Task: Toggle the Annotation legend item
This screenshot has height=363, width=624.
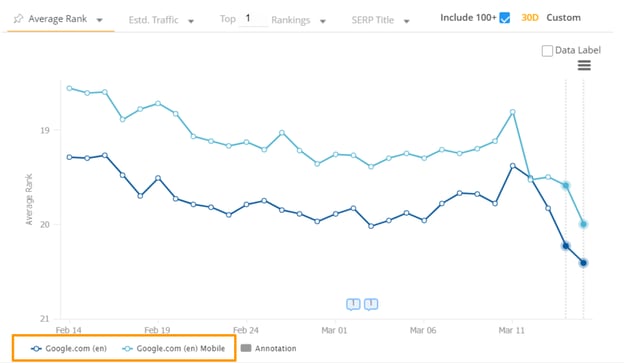Action: coord(269,348)
